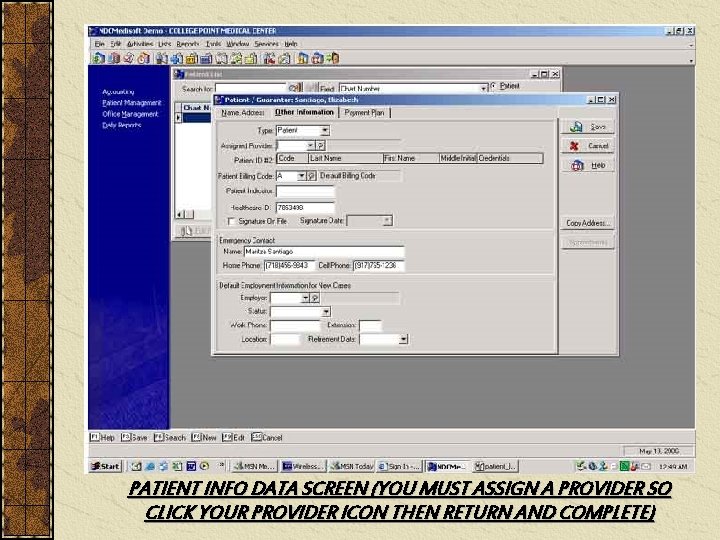Viewport: 720px width, 540px height.
Task: Expand Patient Billing Code dropdown
Action: (x=301, y=176)
